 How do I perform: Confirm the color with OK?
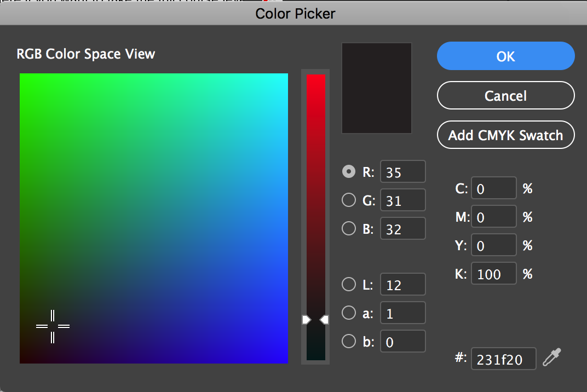[x=505, y=56]
